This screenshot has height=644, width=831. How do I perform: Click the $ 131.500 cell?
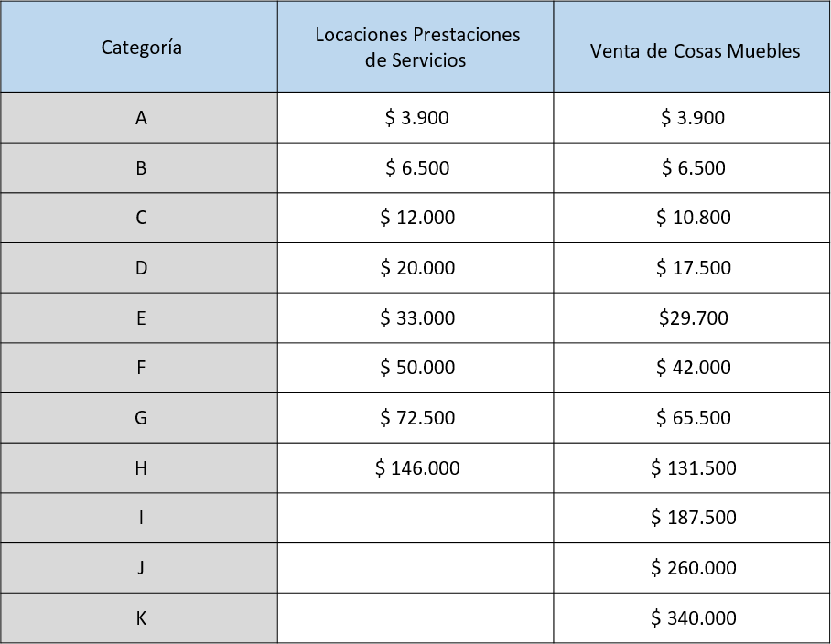point(692,468)
